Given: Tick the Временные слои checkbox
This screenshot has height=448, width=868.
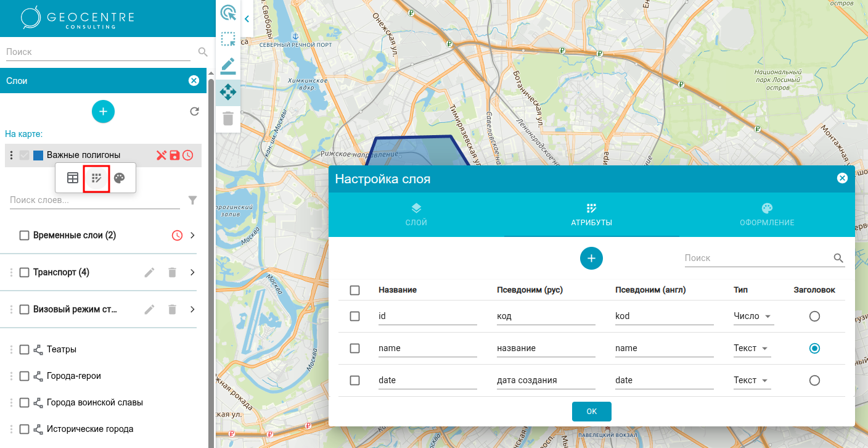Looking at the screenshot, I should [25, 235].
